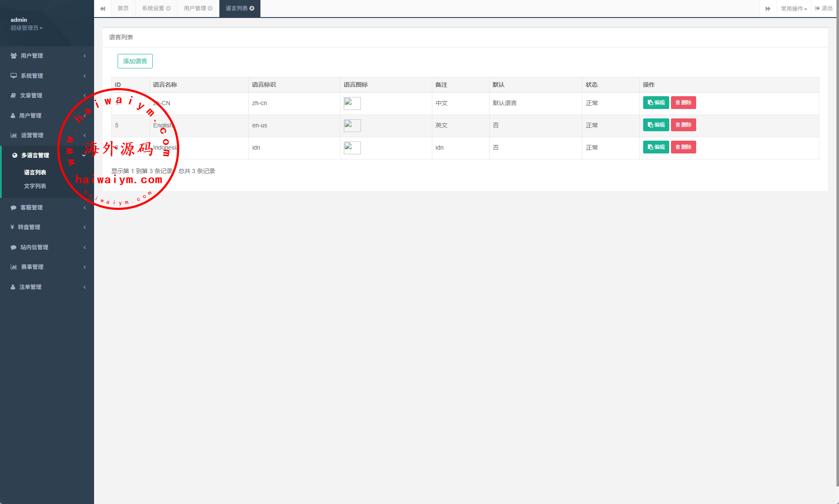Viewport: 839px width, 504px height.
Task: Close the active 语言列表 tab
Action: tap(252, 9)
